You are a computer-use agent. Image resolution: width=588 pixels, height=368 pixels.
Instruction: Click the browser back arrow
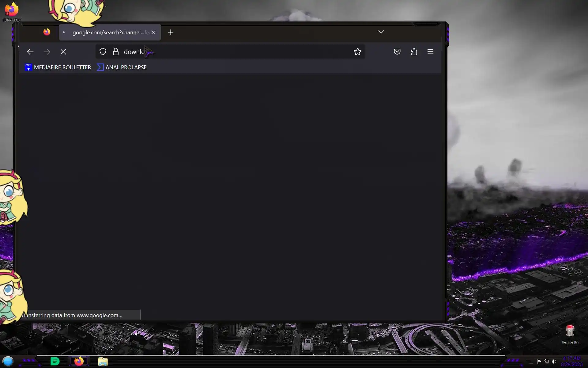click(30, 52)
